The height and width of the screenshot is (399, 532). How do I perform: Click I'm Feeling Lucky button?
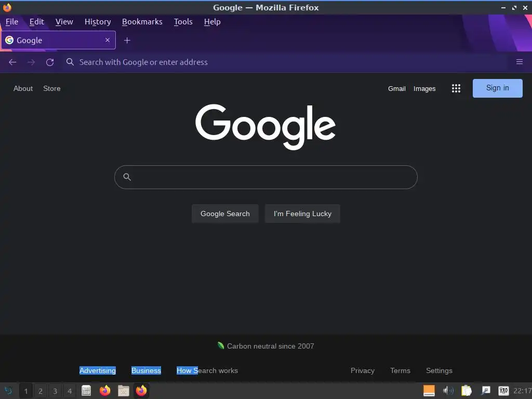302,214
